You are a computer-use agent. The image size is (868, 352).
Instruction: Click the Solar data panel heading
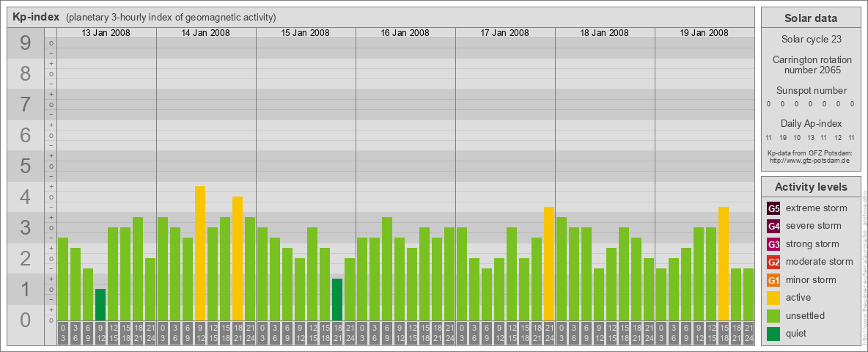(x=811, y=18)
